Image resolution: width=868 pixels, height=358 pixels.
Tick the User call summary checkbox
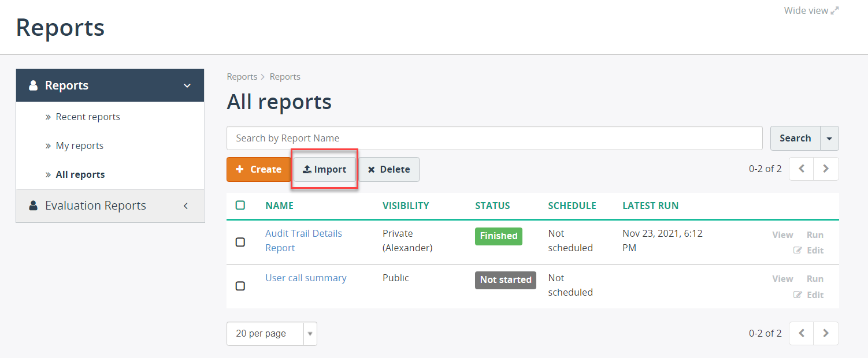240,286
